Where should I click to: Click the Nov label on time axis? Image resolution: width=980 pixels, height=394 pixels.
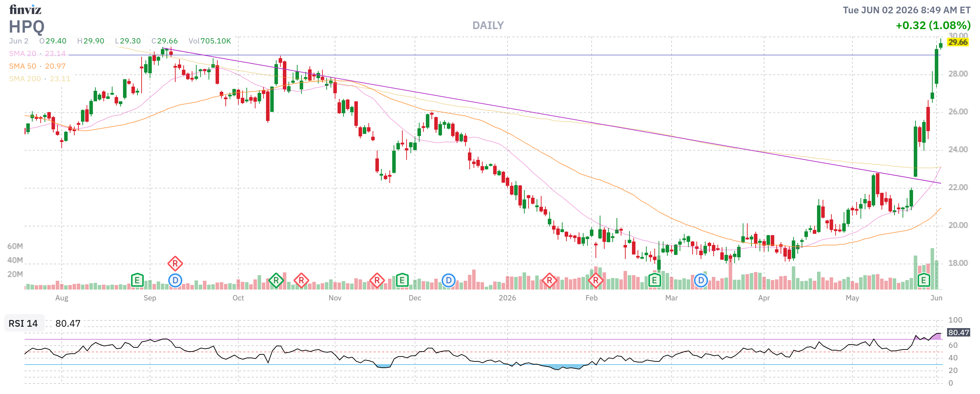coord(335,298)
